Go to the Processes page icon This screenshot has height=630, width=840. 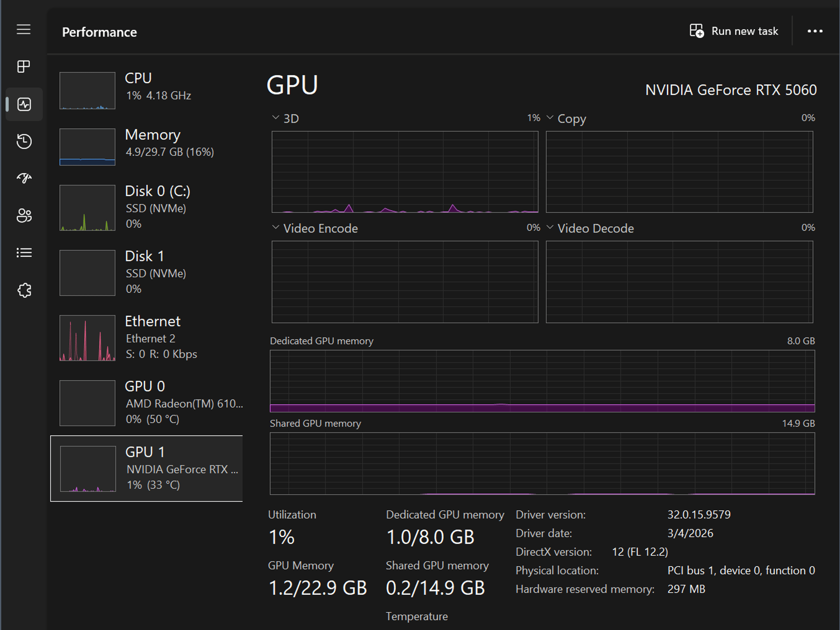coord(24,66)
